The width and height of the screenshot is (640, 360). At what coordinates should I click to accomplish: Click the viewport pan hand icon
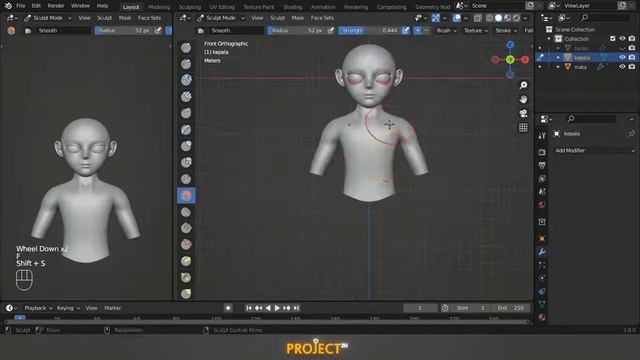pos(523,99)
